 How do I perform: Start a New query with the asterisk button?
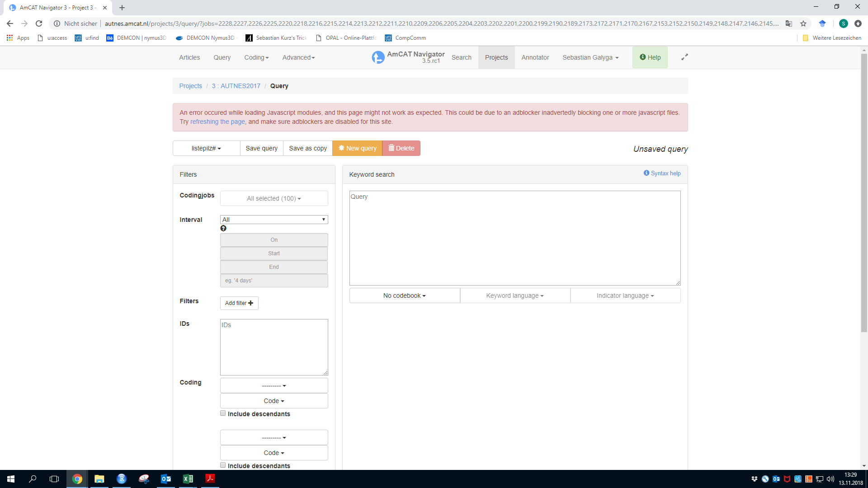coord(342,148)
